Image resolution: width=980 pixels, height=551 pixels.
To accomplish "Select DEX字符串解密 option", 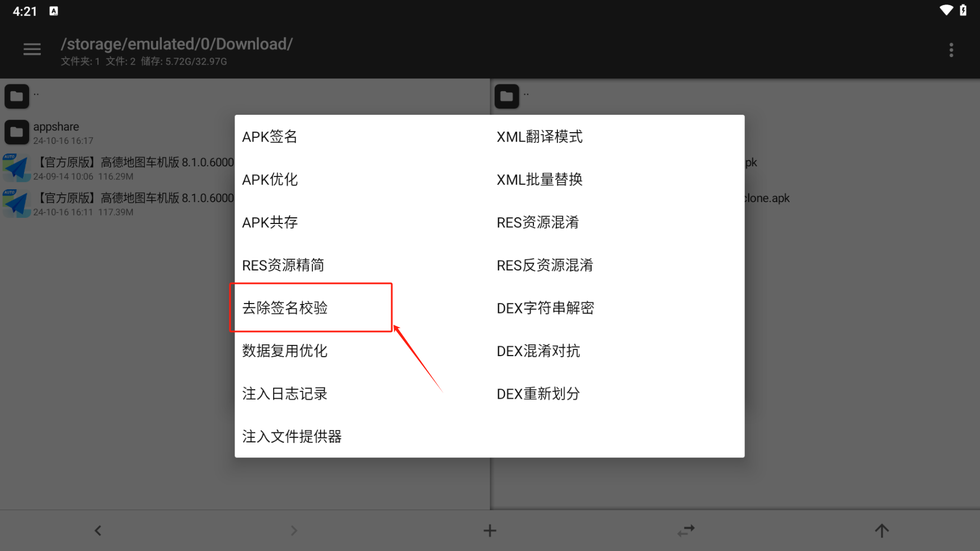I will point(545,308).
